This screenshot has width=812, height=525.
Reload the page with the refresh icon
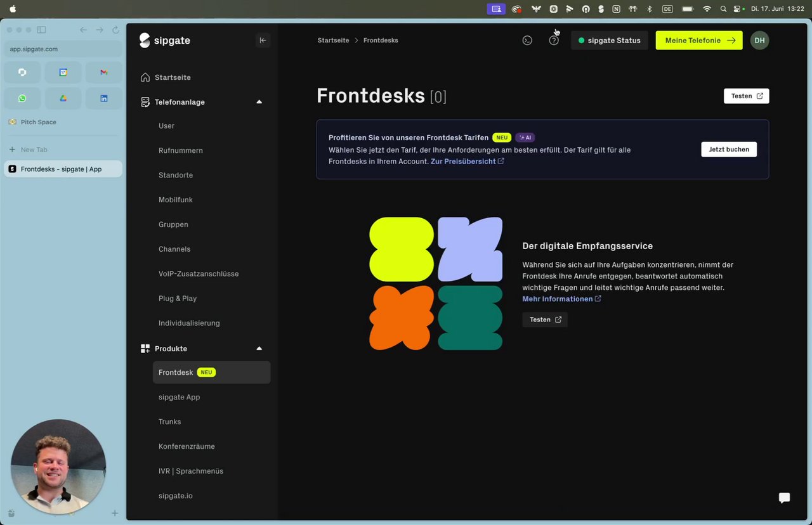point(115,30)
